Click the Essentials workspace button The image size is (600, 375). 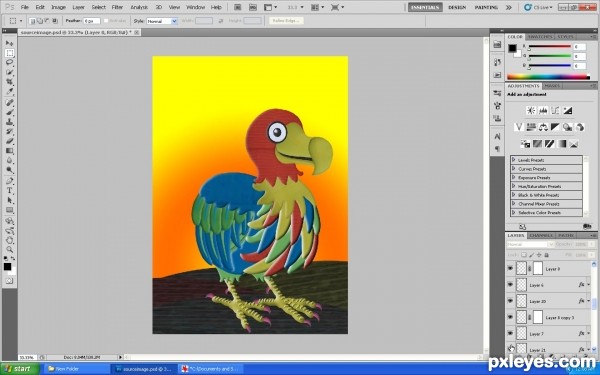425,7
